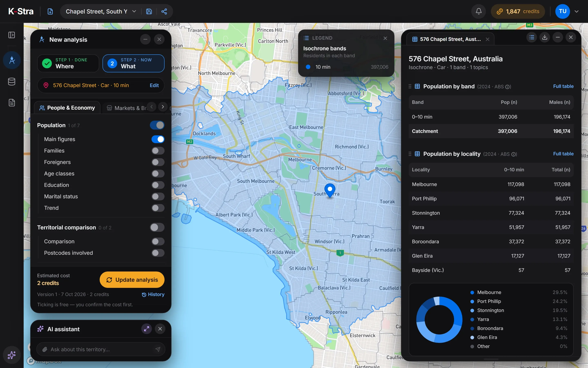Open notifications bell

pyautogui.click(x=478, y=11)
